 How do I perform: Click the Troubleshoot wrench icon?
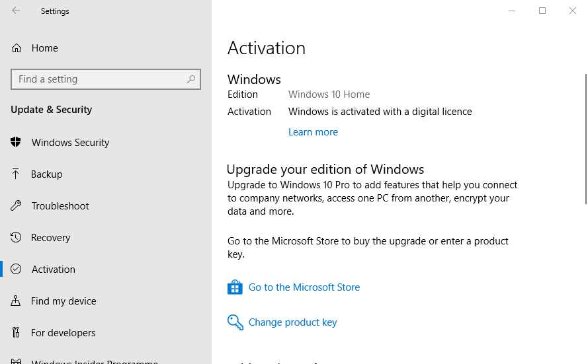[17, 206]
